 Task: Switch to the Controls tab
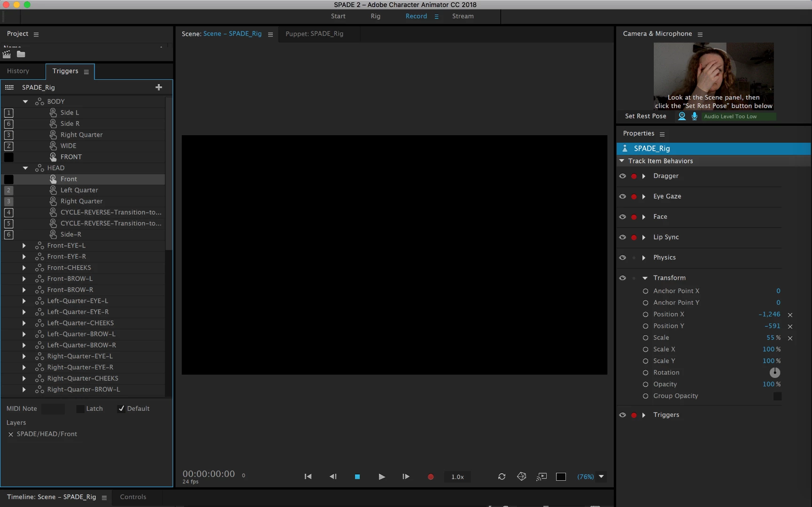pos(133,497)
